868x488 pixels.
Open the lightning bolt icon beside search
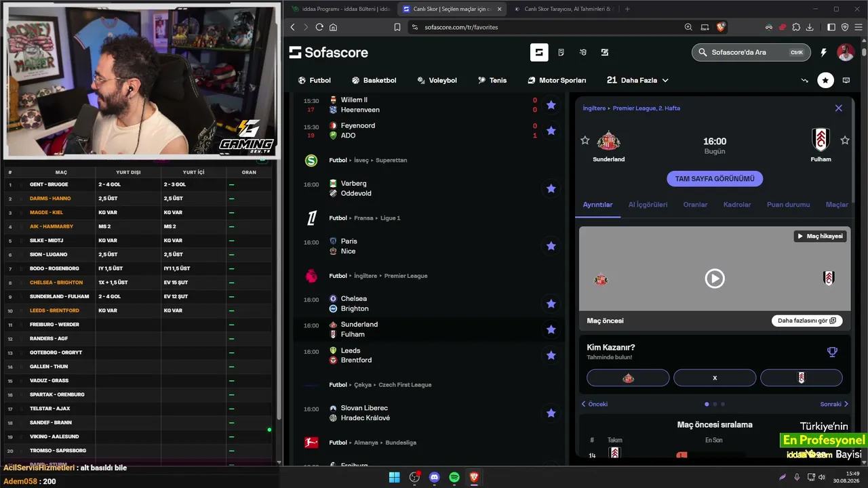pyautogui.click(x=823, y=52)
